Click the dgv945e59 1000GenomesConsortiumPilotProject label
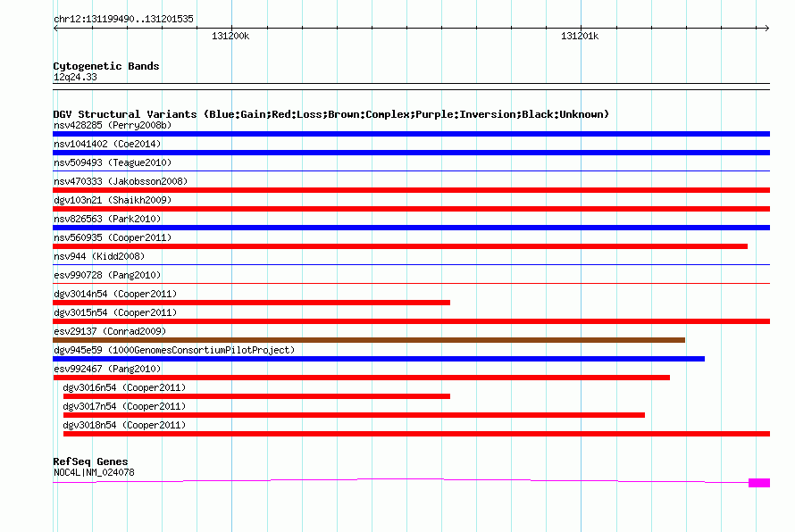 174,350
